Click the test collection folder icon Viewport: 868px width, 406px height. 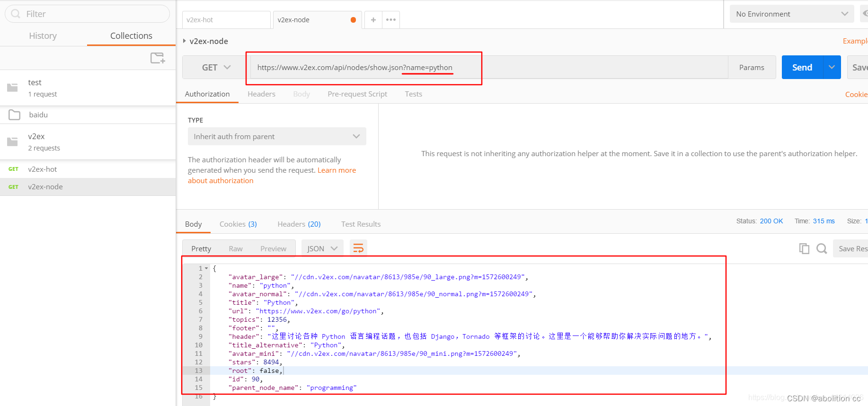13,88
